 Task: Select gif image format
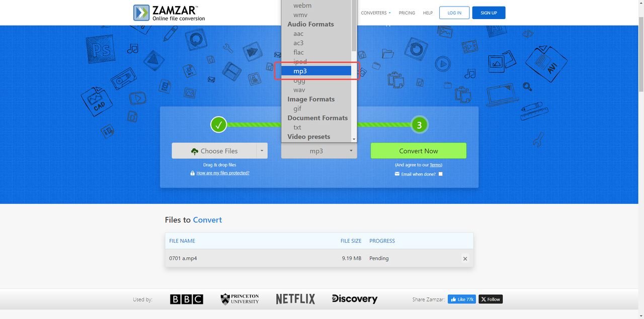point(297,109)
